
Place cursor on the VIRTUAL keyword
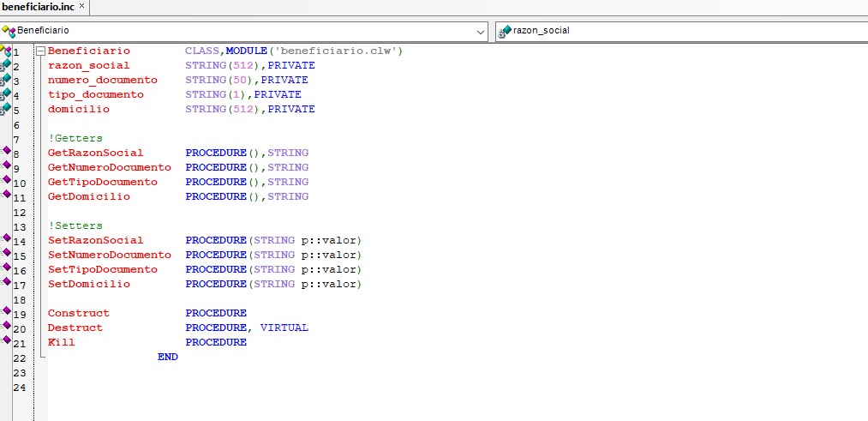[x=284, y=328]
